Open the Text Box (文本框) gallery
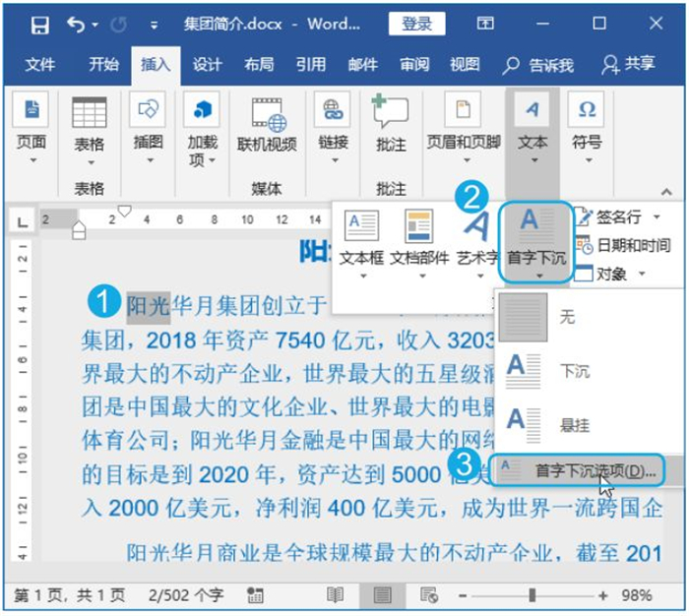 click(361, 240)
